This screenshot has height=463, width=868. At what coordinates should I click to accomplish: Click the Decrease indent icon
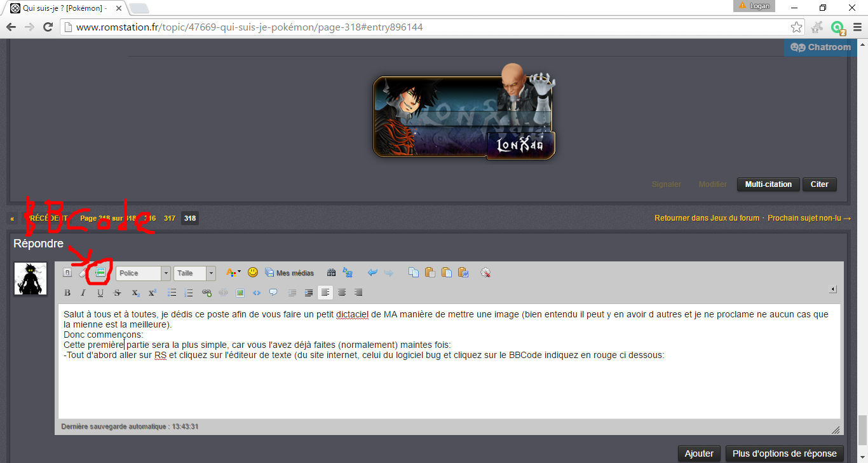point(292,293)
